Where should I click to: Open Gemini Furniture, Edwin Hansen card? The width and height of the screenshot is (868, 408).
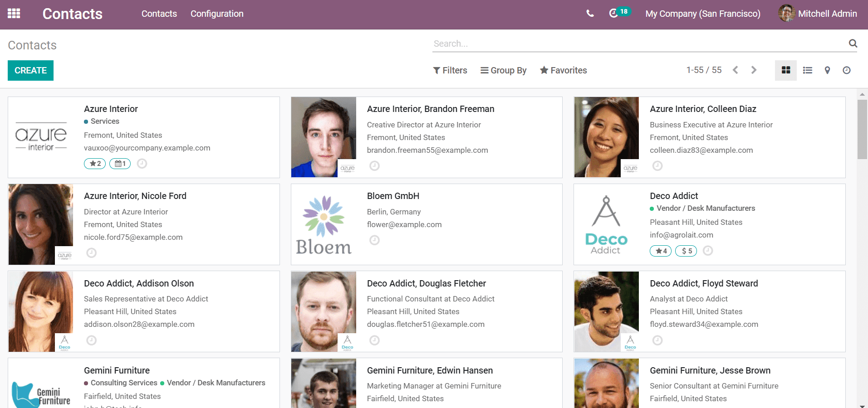click(427, 383)
